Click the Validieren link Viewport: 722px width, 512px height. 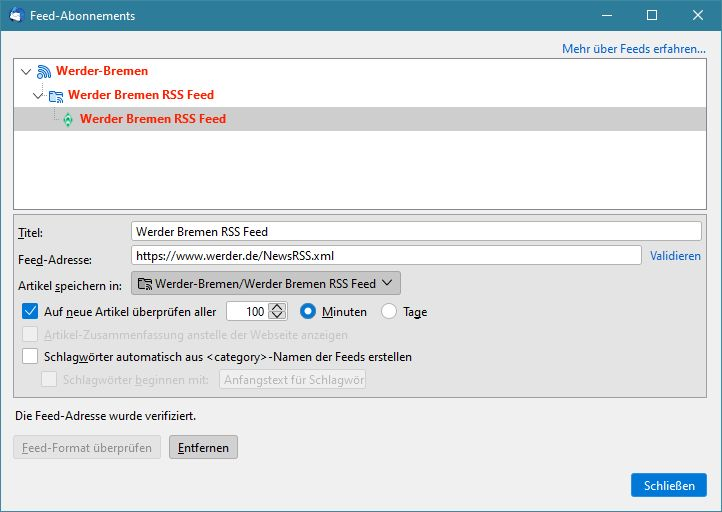pos(675,256)
